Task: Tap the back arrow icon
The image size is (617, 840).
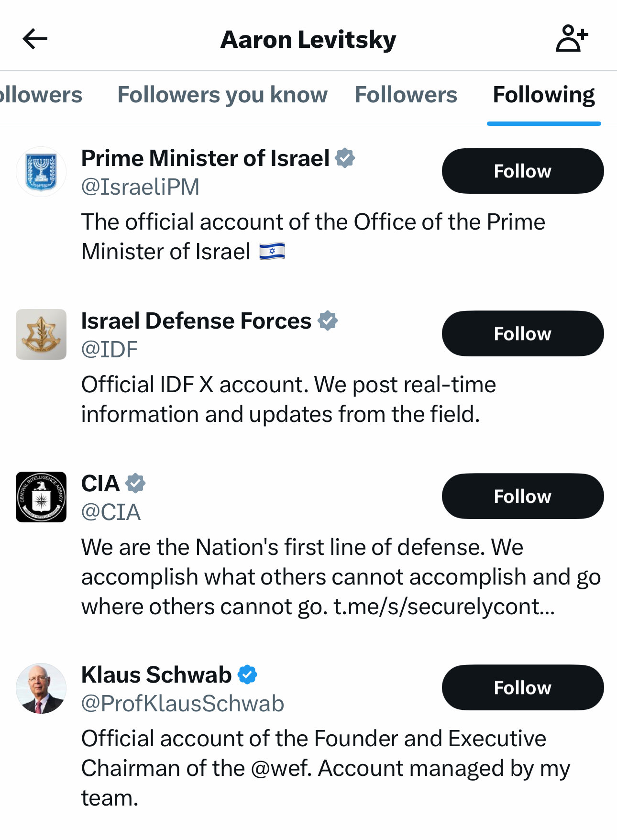Action: click(35, 39)
